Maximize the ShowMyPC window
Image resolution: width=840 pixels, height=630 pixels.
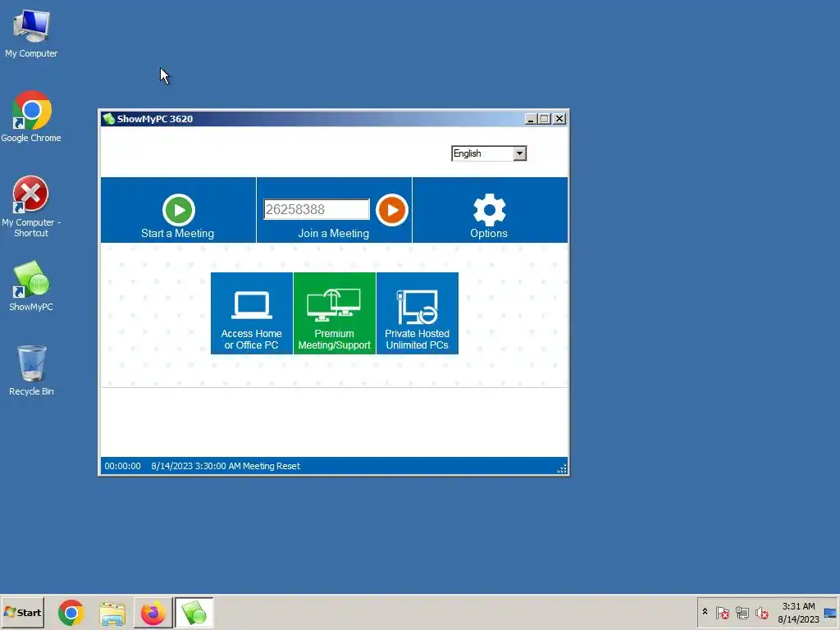545,119
